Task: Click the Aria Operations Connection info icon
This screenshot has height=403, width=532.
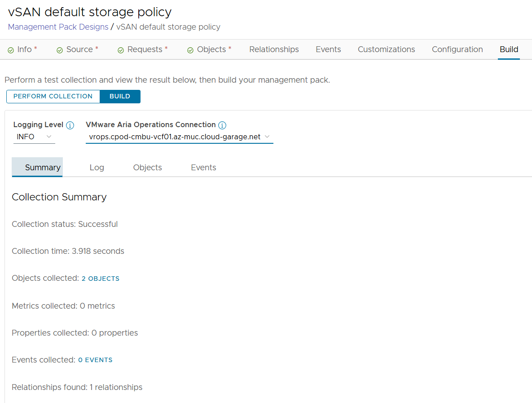Action: pos(222,125)
